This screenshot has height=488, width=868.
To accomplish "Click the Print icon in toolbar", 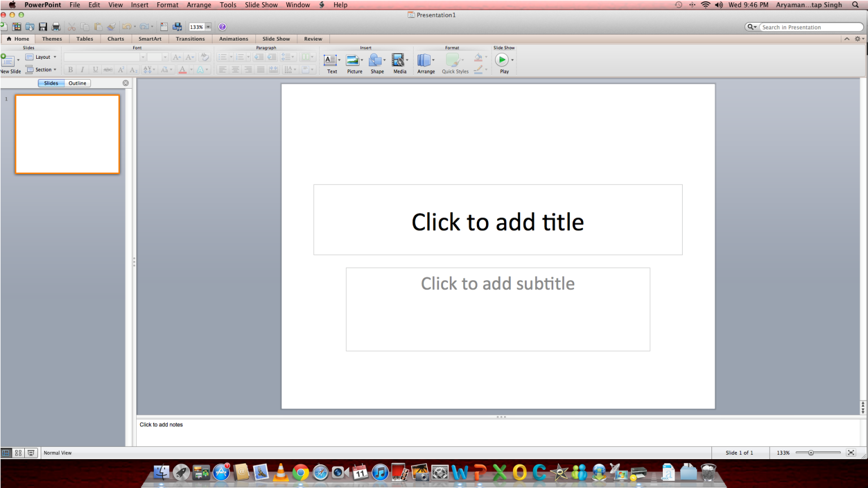I will 56,27.
